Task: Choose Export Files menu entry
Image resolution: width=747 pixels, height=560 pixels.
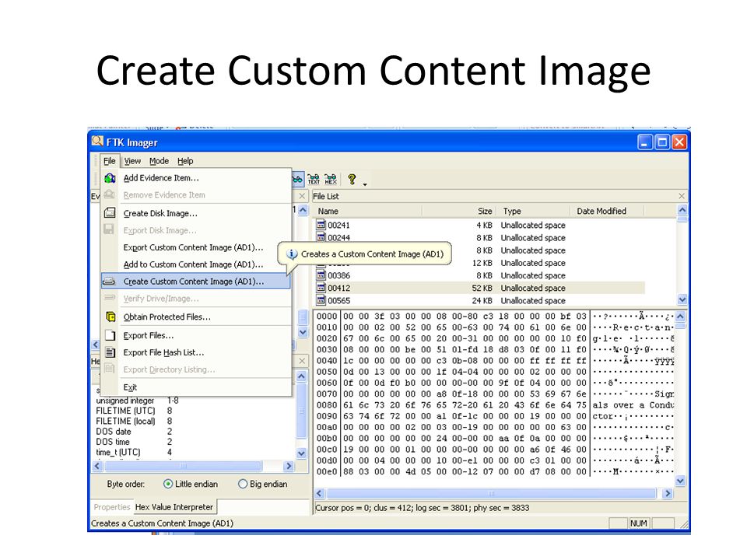Action: [x=196, y=335]
